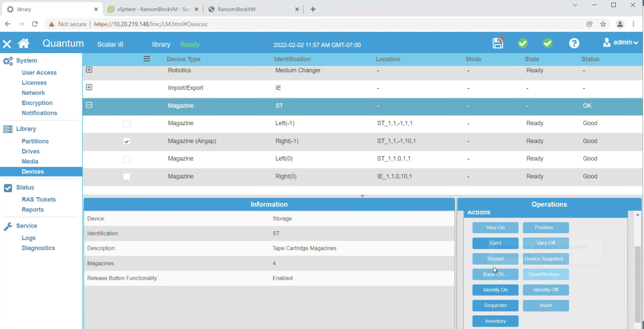644x329 pixels.
Task: Click the share page icon in address bar
Action: pos(589,24)
